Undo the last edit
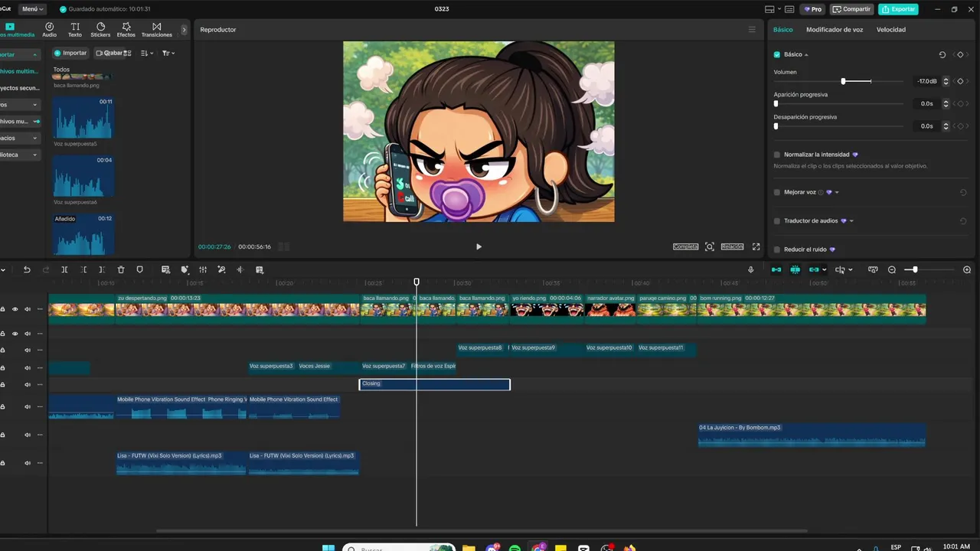The image size is (980, 551). pyautogui.click(x=27, y=269)
